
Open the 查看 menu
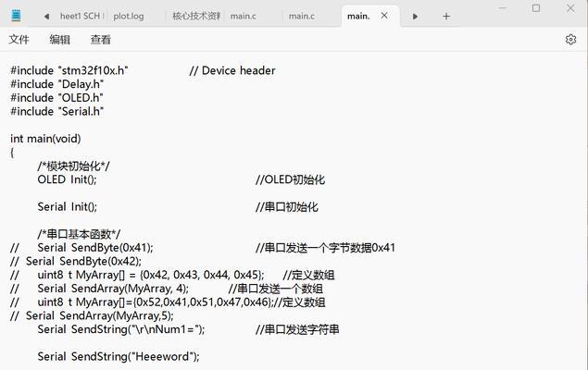pos(101,40)
